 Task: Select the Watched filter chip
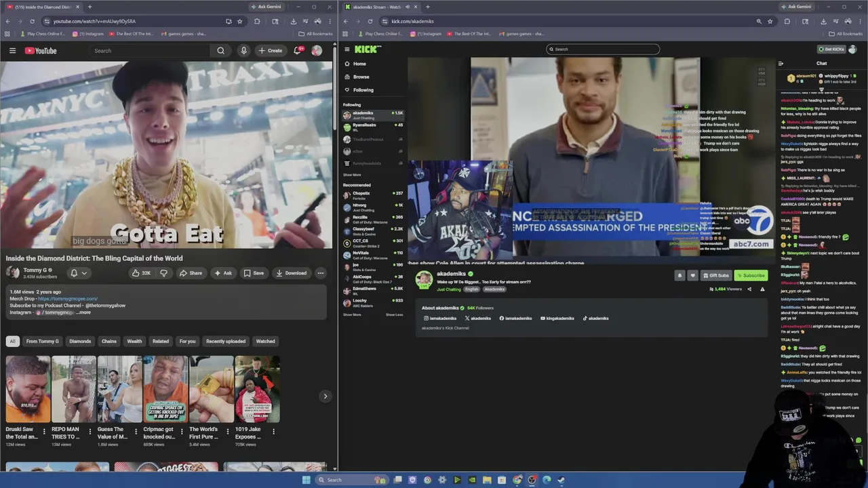265,342
